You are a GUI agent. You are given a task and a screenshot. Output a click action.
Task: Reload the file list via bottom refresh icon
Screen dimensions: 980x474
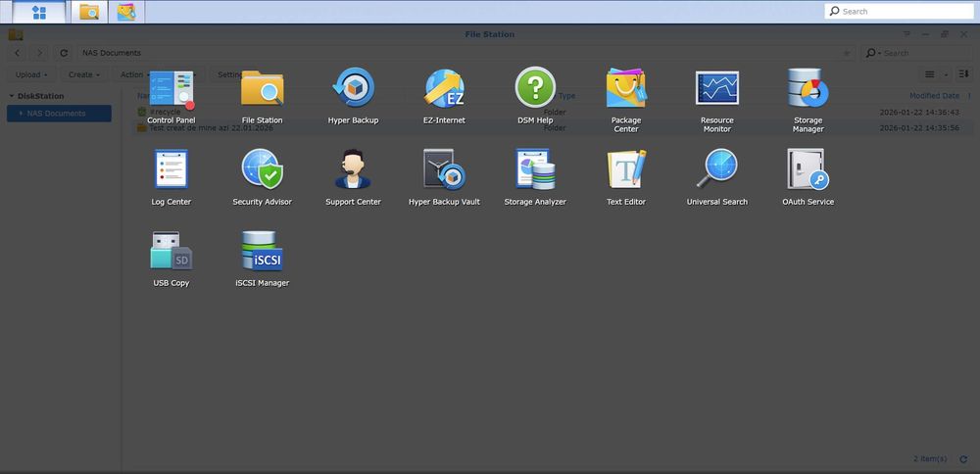click(963, 459)
